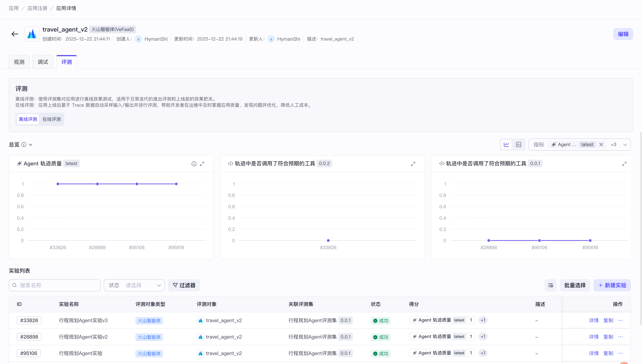Open more actions for experiment #33826
The height and width of the screenshot is (364, 642).
[620, 320]
